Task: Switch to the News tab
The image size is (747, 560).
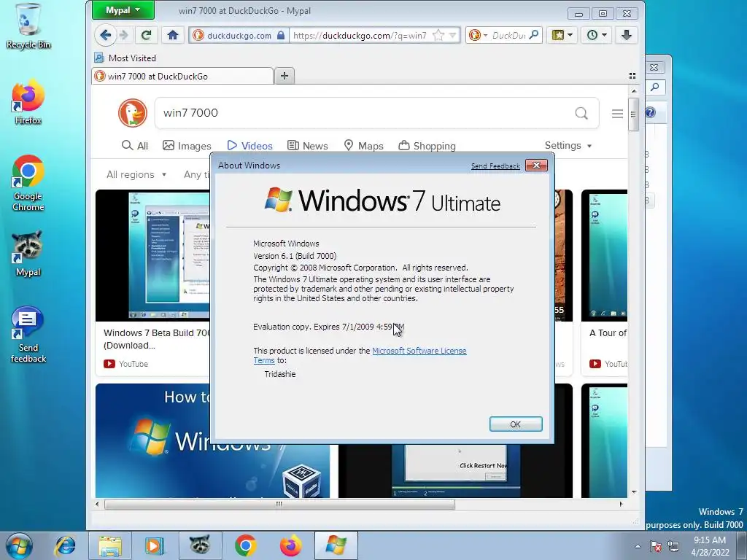Action: coord(308,146)
